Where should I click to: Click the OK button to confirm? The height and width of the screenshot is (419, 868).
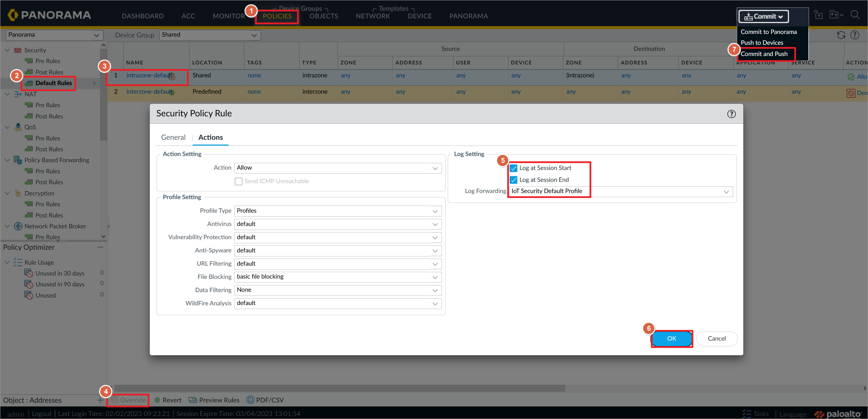click(x=671, y=338)
